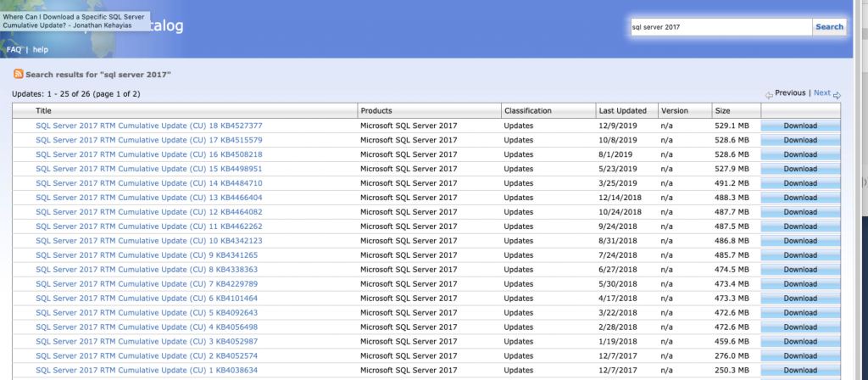This screenshot has height=380, width=868.
Task: Sort results by Last Updated column
Action: pyautogui.click(x=622, y=111)
